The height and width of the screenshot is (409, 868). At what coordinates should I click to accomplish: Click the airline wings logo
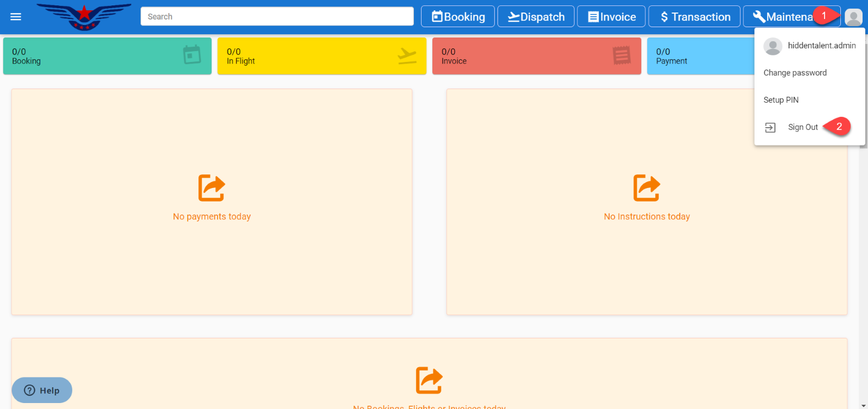pyautogui.click(x=84, y=17)
